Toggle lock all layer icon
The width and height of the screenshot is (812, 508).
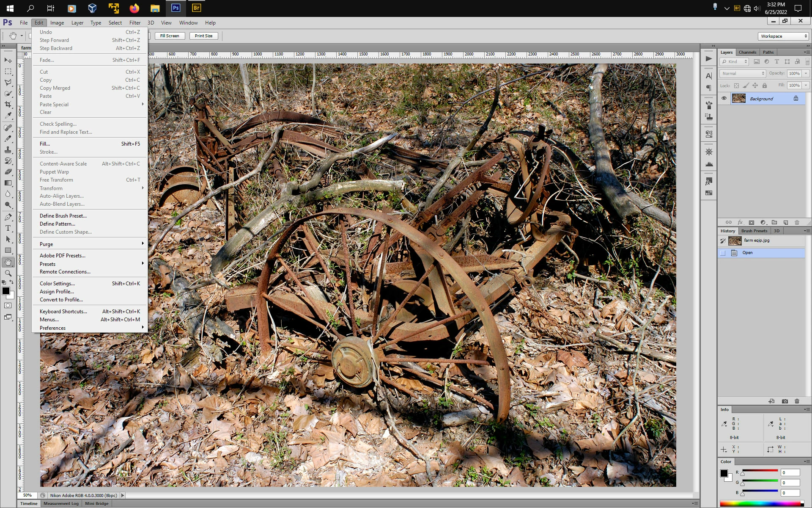coord(764,86)
